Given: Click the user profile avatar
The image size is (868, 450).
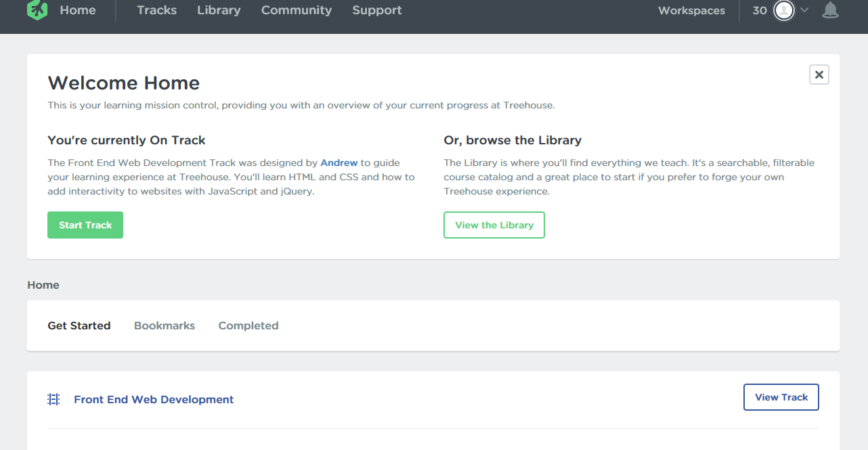Looking at the screenshot, I should 784,11.
